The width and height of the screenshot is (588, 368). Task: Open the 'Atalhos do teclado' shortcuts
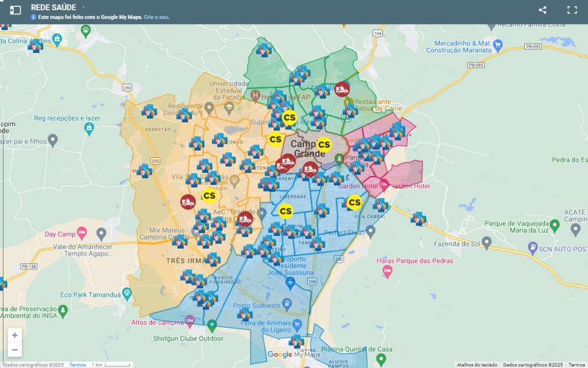point(477,365)
